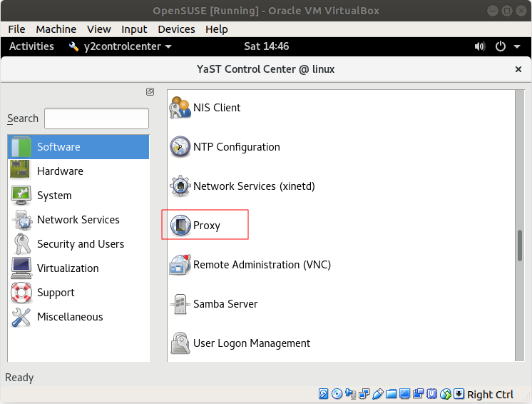532x404 pixels.
Task: Click the VirtualBox shared folders icon
Action: pyautogui.click(x=391, y=394)
